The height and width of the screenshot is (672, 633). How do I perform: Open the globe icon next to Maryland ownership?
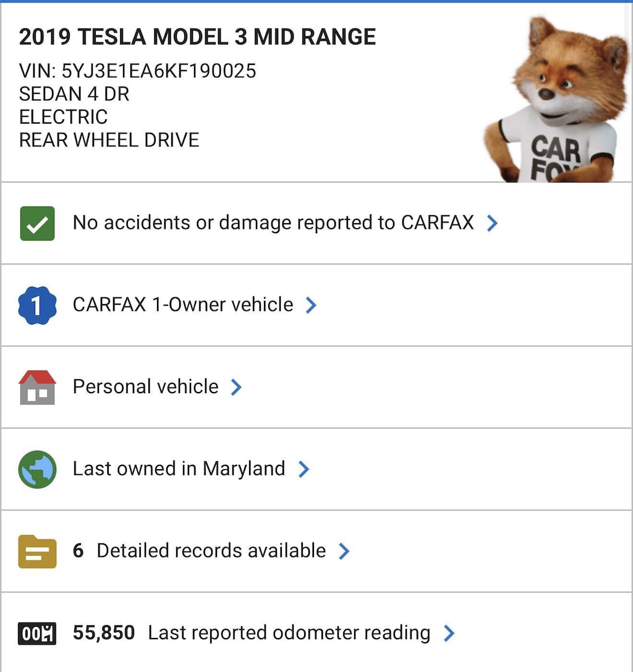point(36,468)
